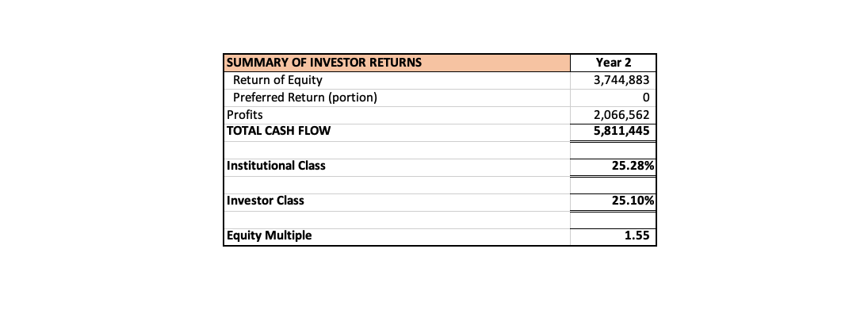Select the Profits row label
This screenshot has width=868, height=314.
397,115
